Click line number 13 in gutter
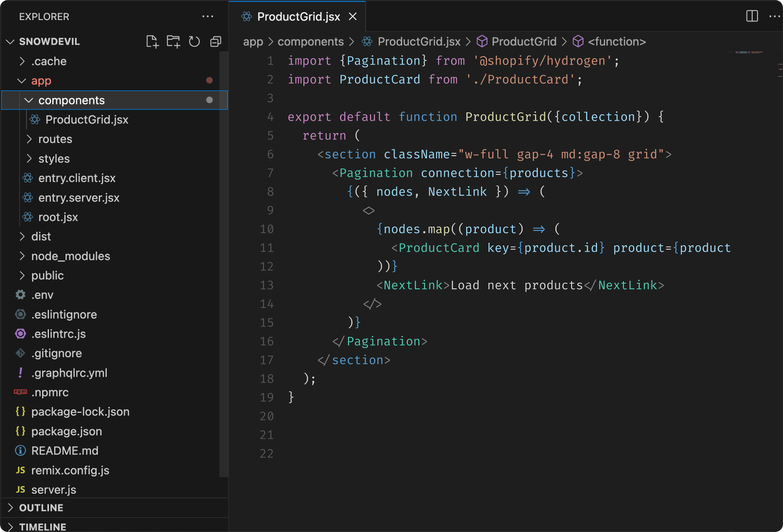The width and height of the screenshot is (783, 532). click(x=267, y=285)
